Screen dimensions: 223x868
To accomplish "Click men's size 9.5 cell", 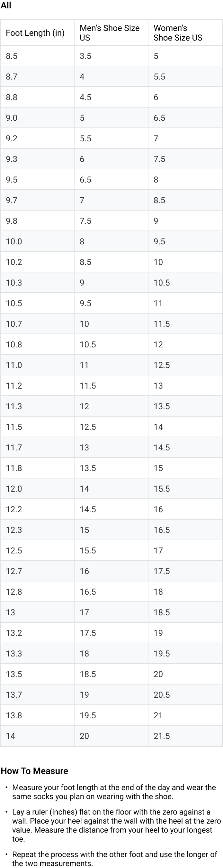I will pyautogui.click(x=111, y=303).
